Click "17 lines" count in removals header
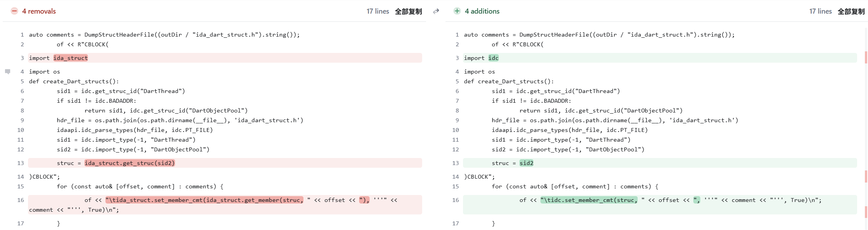This screenshot has width=868, height=230. (377, 11)
